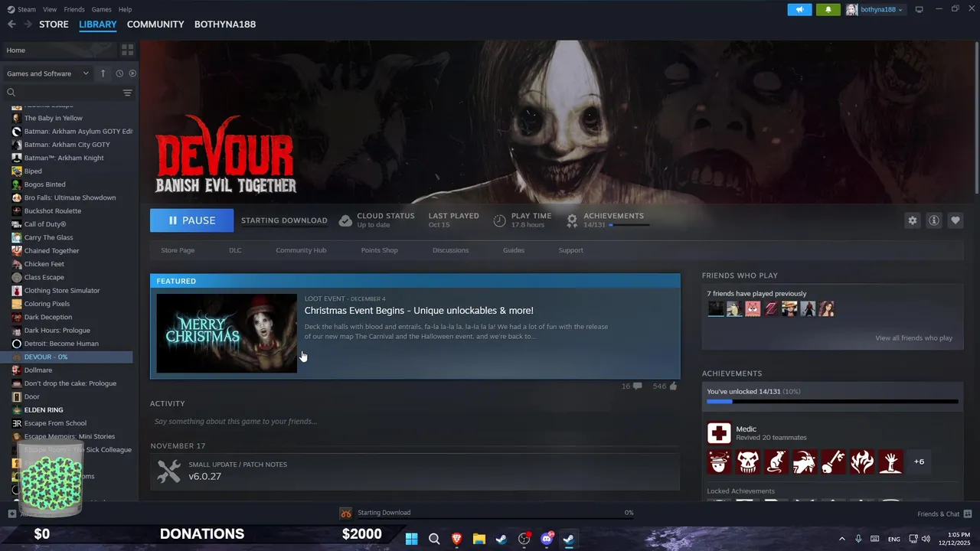This screenshot has width=980, height=551.
Task: Open the Friends menu
Action: pyautogui.click(x=74, y=9)
